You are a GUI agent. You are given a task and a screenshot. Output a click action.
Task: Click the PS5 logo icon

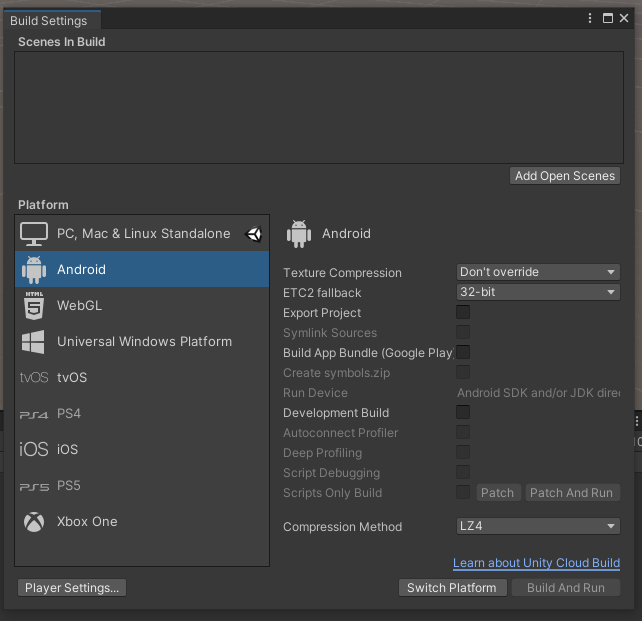pos(34,487)
